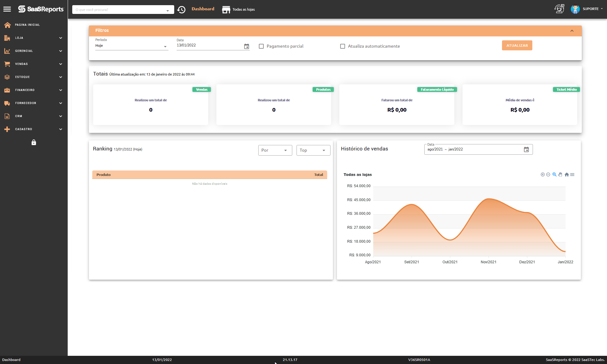This screenshot has height=364, width=607.
Task: Expand the Fornecedor menu chevron
Action: coord(61,103)
